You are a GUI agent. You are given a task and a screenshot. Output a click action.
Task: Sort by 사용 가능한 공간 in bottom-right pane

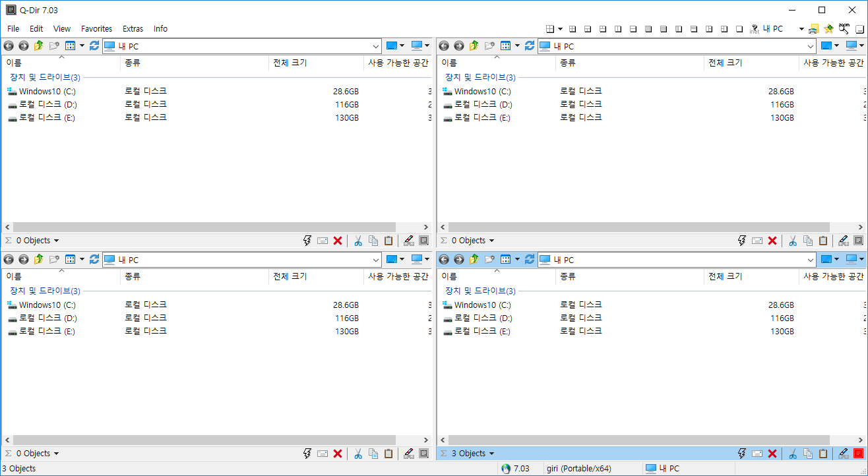pos(833,277)
